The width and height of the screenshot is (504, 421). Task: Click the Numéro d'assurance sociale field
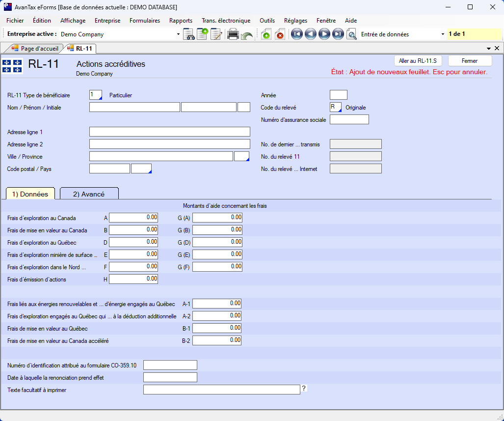click(x=349, y=119)
